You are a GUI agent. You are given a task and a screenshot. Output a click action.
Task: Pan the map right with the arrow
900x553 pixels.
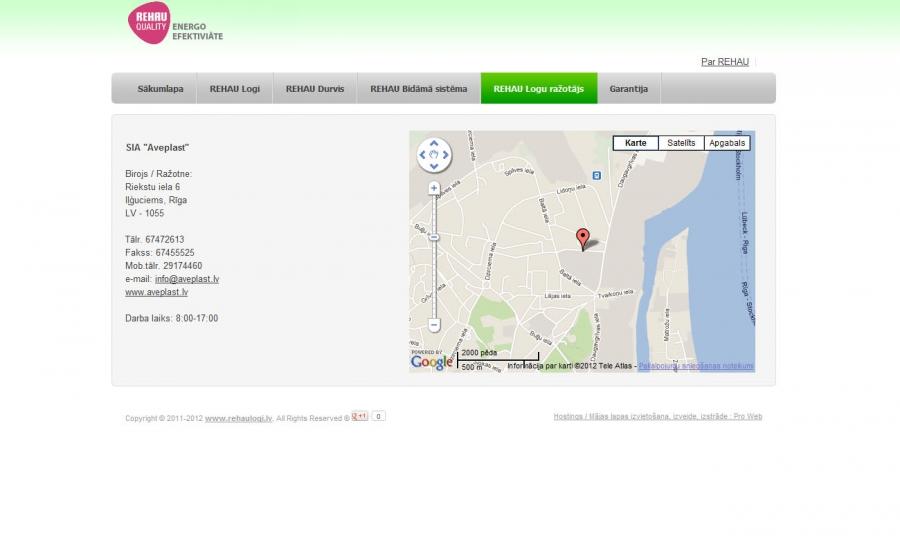[445, 154]
